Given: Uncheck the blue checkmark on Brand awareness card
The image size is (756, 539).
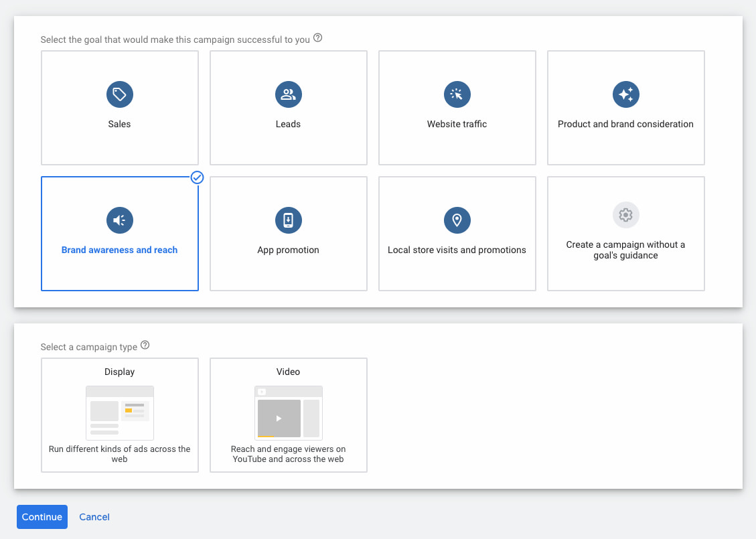Looking at the screenshot, I should pyautogui.click(x=197, y=177).
